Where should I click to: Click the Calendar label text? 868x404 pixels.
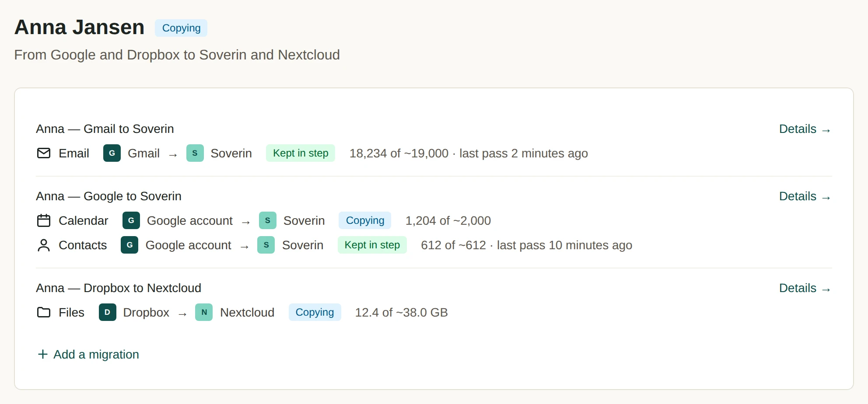[84, 221]
